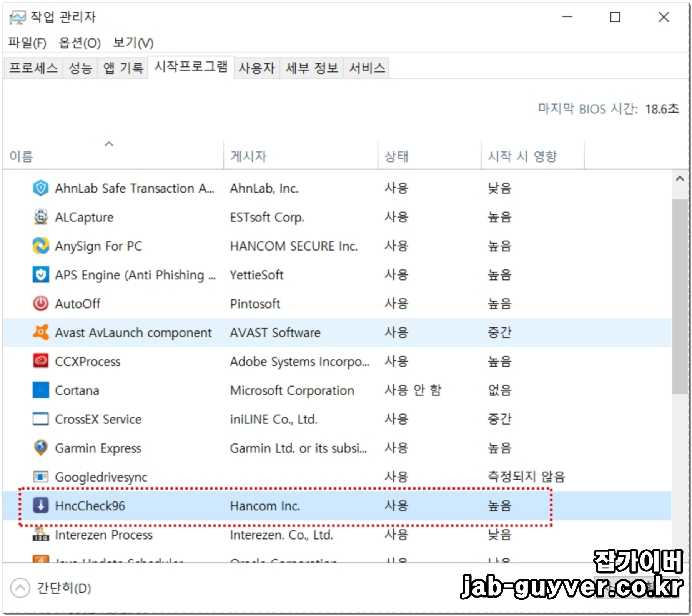Click the Avast AvLaunch orange icon
Viewport: 692px width, 616px height.
click(41, 332)
